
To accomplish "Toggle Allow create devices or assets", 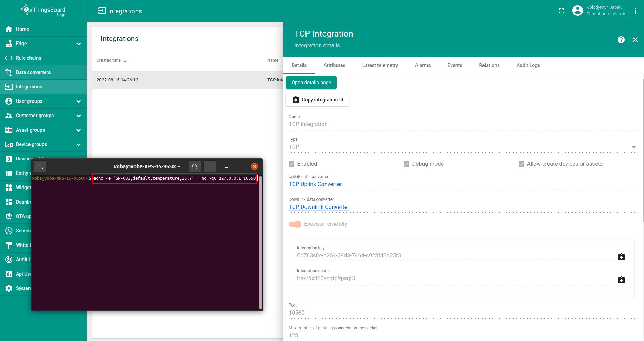I will pyautogui.click(x=521, y=164).
